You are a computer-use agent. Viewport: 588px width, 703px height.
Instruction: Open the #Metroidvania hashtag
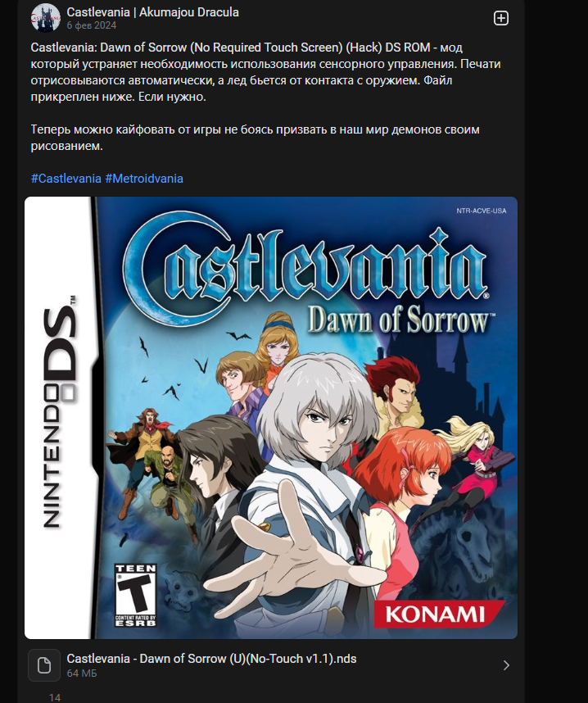[144, 179]
